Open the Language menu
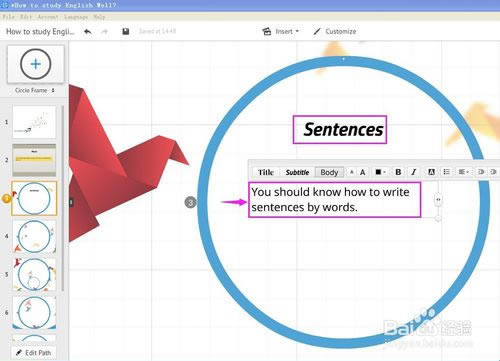This screenshot has width=500, height=361. pos(76,17)
